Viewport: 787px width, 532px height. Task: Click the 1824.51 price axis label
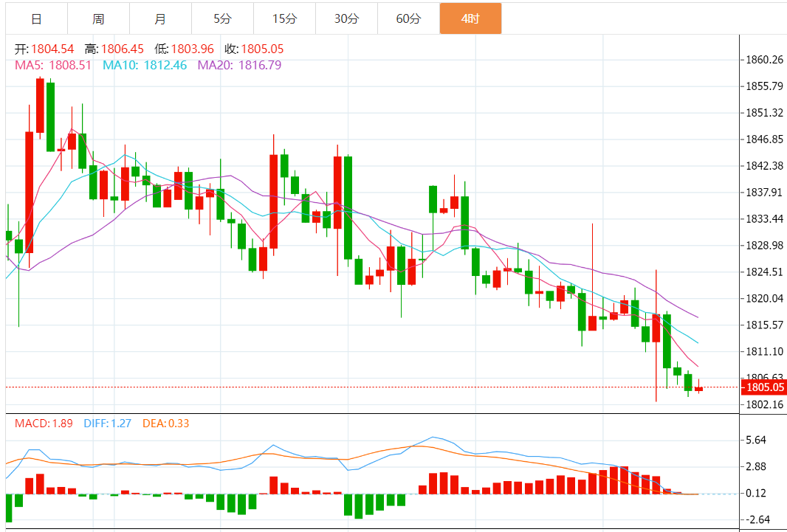[764, 272]
